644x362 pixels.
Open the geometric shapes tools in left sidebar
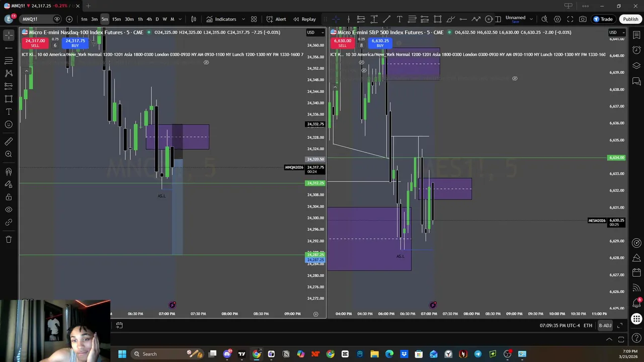tap(9, 99)
